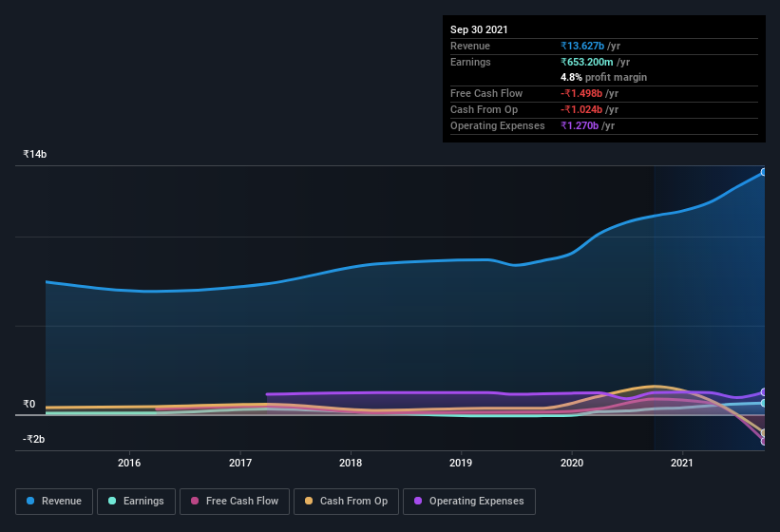Click the -₹1.024b cash from op value
Viewport: 780px width, 532px height.
(x=581, y=109)
